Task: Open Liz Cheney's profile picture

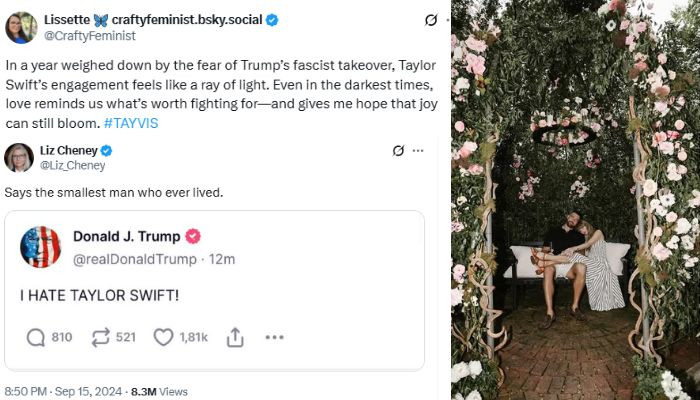Action: tap(19, 157)
